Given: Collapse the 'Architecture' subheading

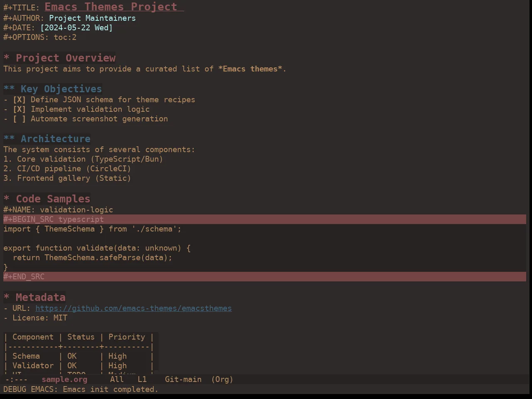Looking at the screenshot, I should click(9, 139).
